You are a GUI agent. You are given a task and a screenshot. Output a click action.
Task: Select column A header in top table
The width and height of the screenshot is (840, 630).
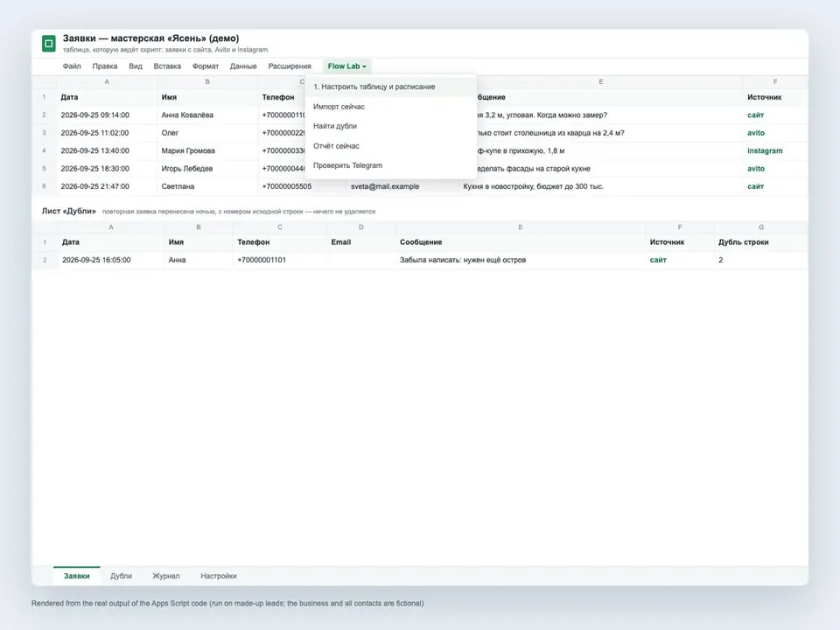[x=107, y=82]
